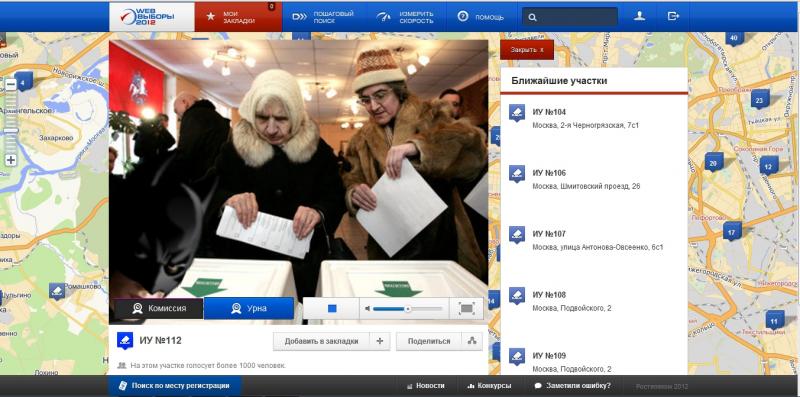Open the Новости footer link

coord(426,386)
